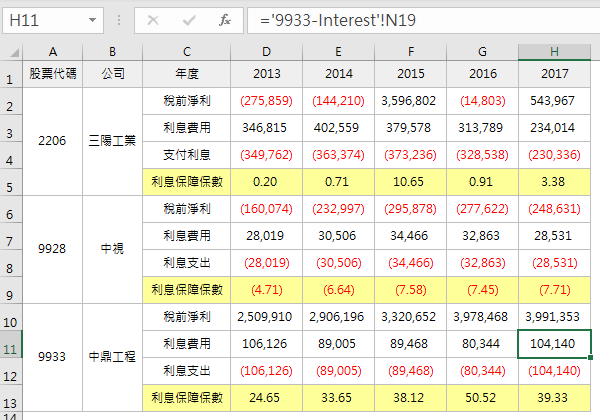Select all cells using corner triangle
The width and height of the screenshot is (600, 420).
click(x=14, y=52)
